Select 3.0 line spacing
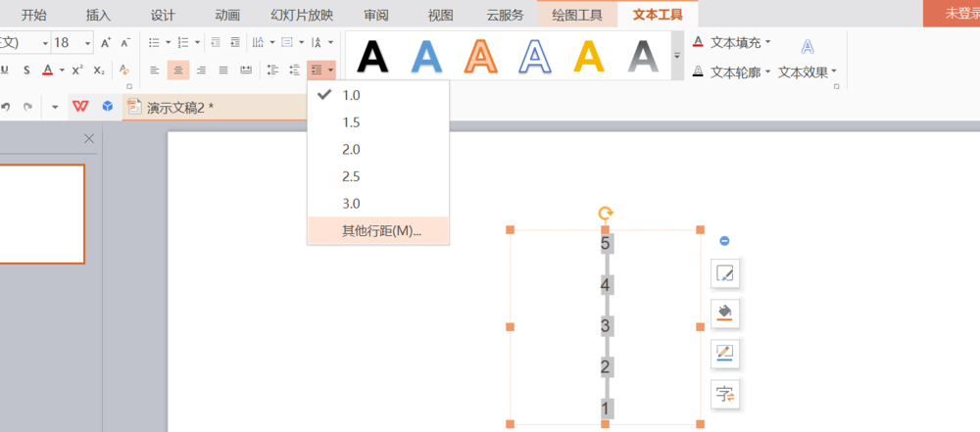Screen dimensions: 980x432 [x=378, y=203]
